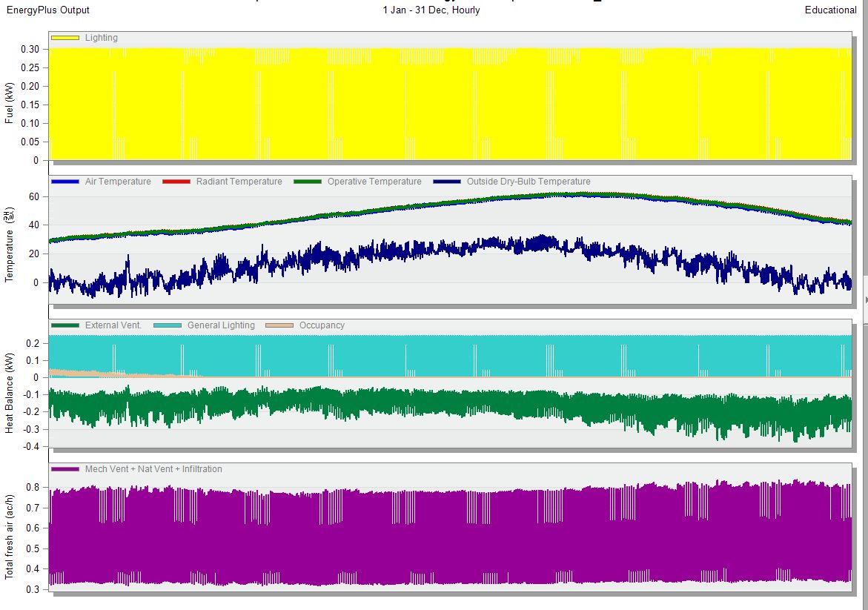Select the beige Occupancy legend swatch
This screenshot has width=868, height=610.
[x=279, y=325]
